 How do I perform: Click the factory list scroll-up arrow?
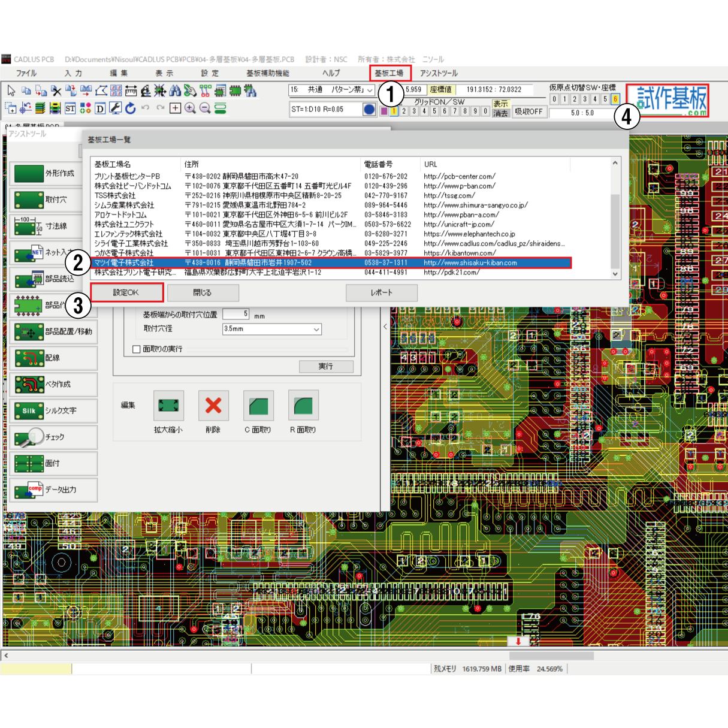coord(615,163)
